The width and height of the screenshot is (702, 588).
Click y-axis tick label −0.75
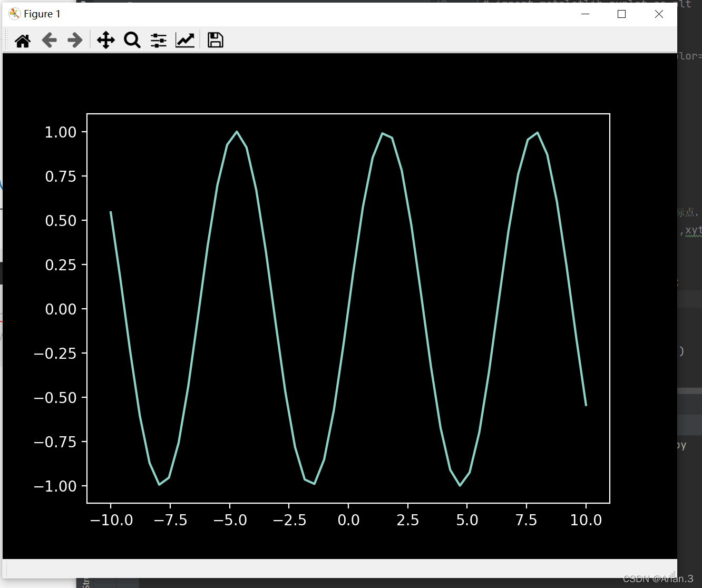55,442
